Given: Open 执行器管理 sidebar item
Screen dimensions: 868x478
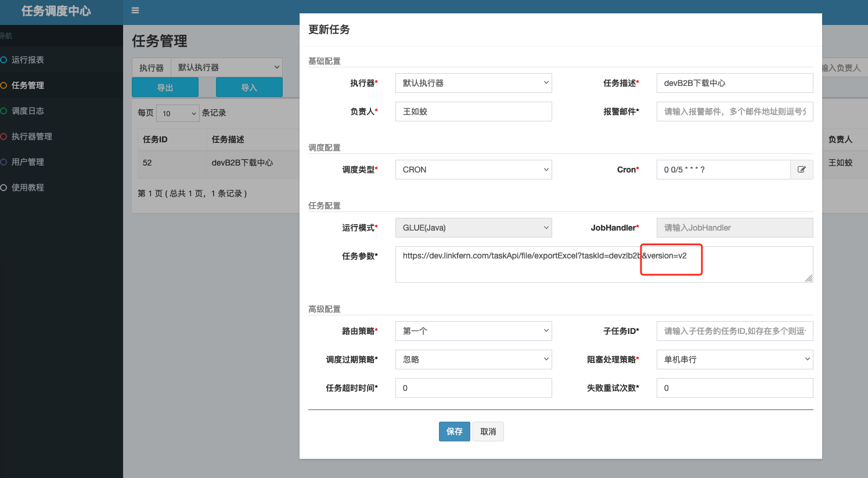Looking at the screenshot, I should [x=32, y=136].
